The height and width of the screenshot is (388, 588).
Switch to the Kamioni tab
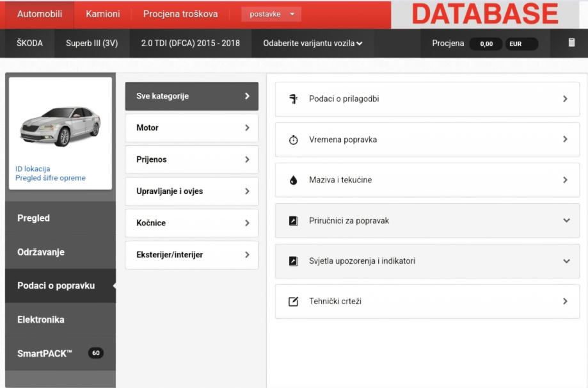(102, 14)
